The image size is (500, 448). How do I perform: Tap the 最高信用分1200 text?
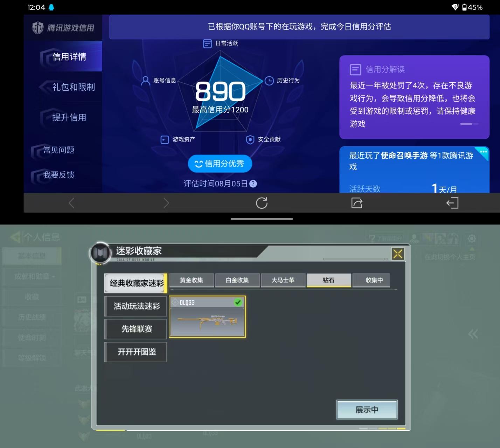[x=220, y=110]
